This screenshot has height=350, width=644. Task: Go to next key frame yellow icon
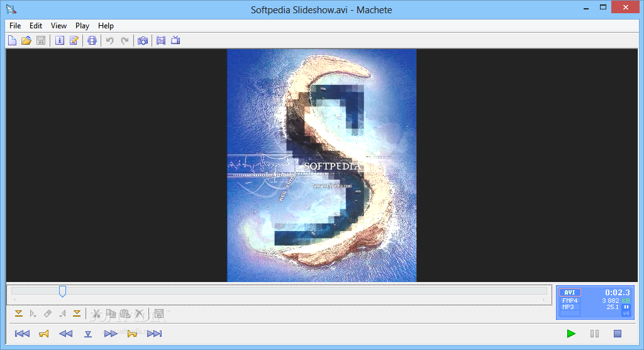(x=132, y=334)
